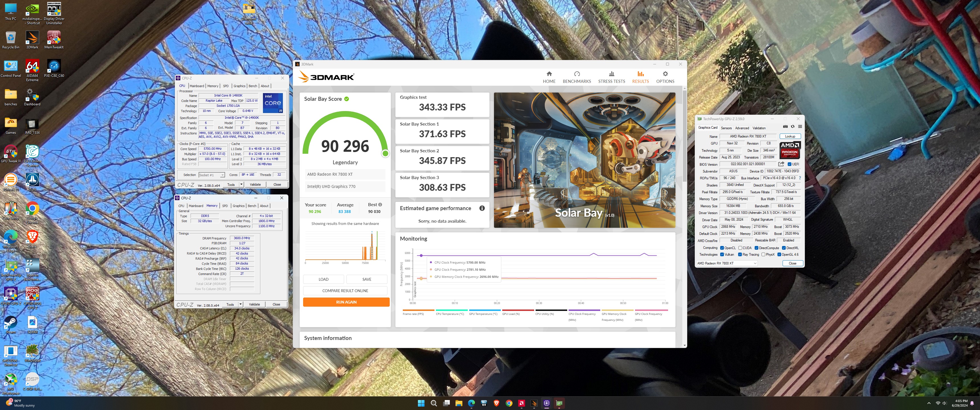Image resolution: width=980 pixels, height=410 pixels.
Task: Click GPU-Z refresh icon
Action: (x=793, y=127)
